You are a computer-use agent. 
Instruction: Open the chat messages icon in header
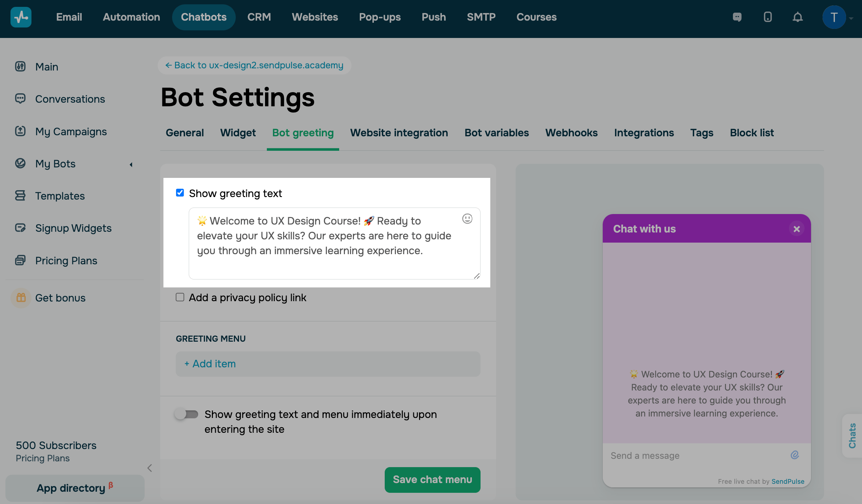pos(737,17)
